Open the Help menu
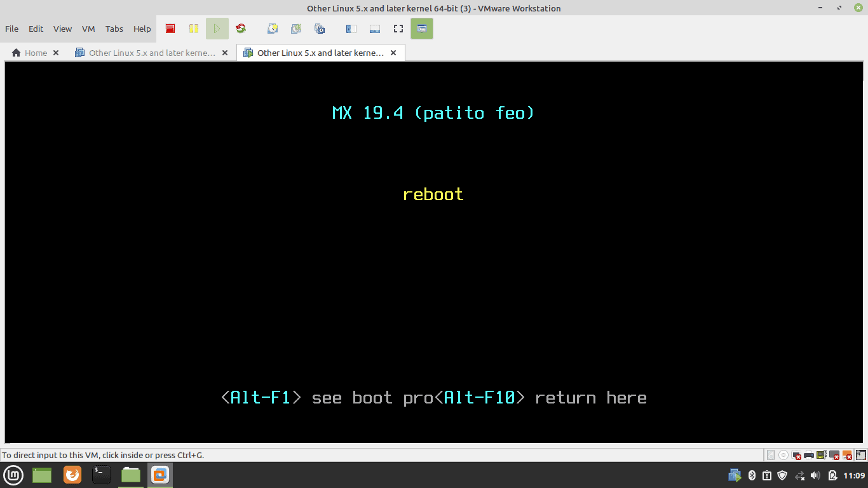 tap(142, 29)
